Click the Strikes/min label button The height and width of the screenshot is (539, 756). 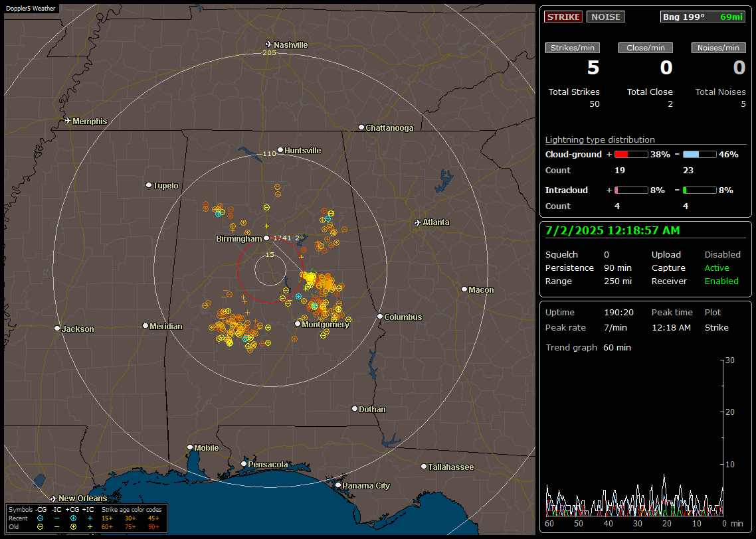[572, 48]
